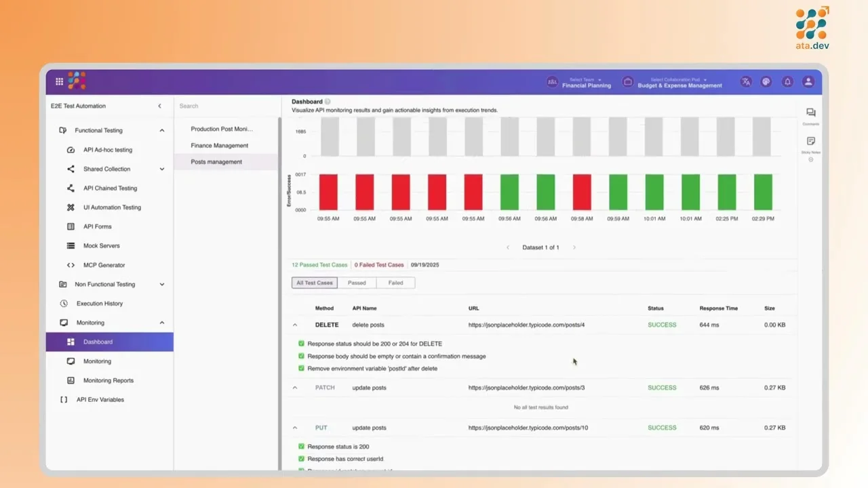Switch to the Failed test cases tab
This screenshot has width=868, height=488.
click(395, 283)
